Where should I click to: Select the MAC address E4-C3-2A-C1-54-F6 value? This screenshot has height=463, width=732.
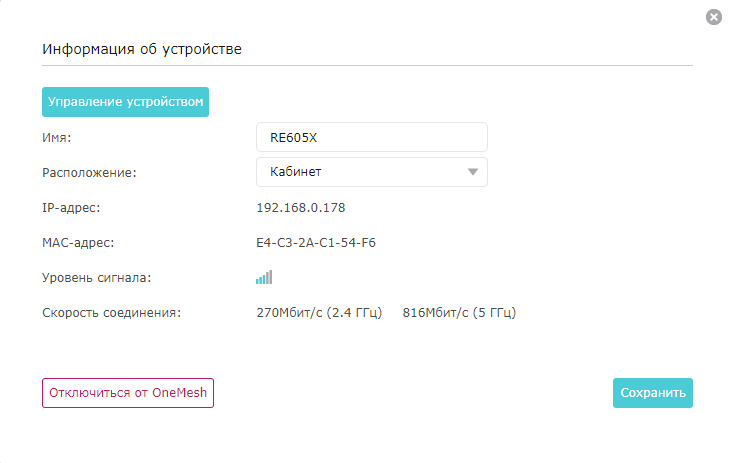(316, 243)
